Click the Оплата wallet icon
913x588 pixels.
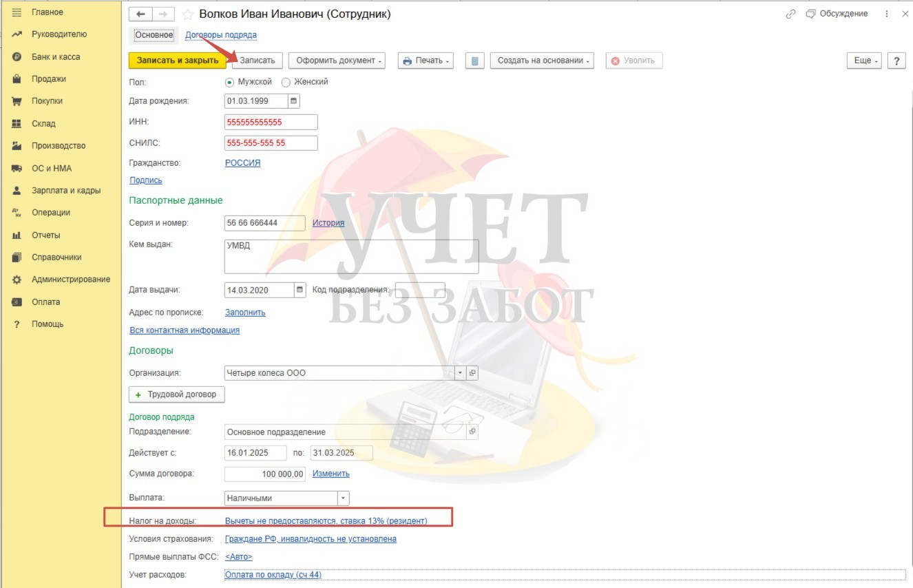coord(17,302)
